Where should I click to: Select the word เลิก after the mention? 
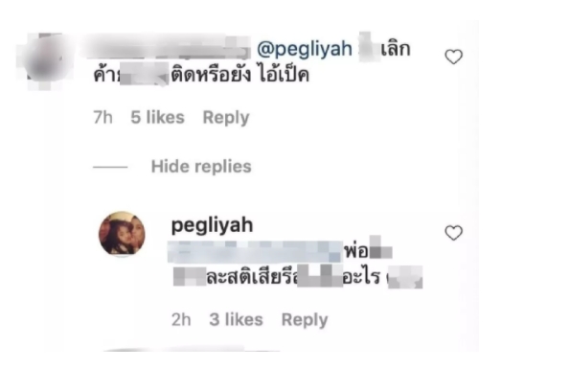[x=396, y=48]
